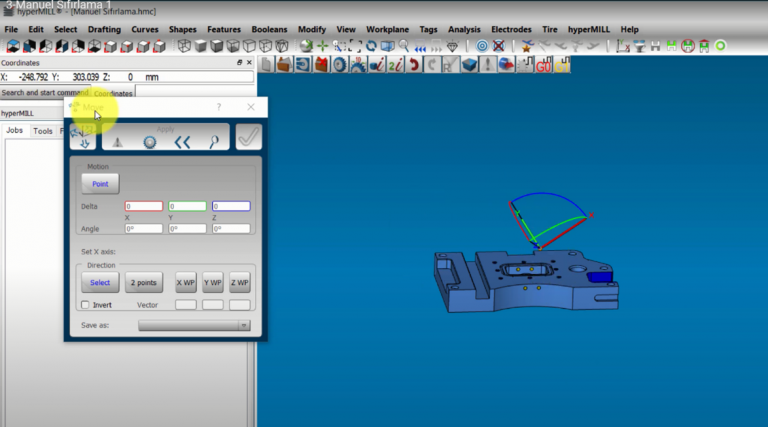Screen dimensions: 768x427
Task: Click the warning triangle icon in Apply
Action: click(117, 142)
